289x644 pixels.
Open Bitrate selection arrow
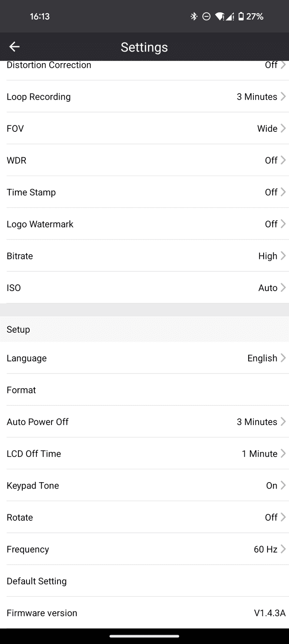pos(283,256)
